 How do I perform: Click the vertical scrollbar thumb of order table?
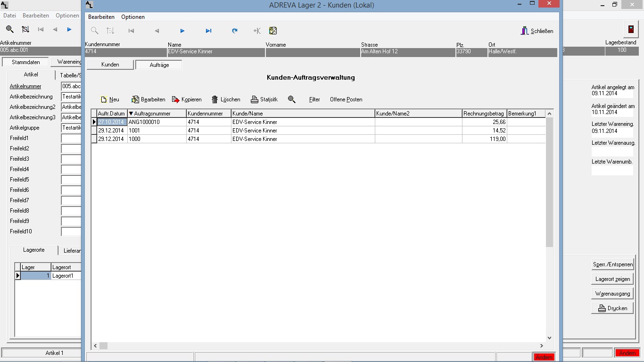pos(549,182)
